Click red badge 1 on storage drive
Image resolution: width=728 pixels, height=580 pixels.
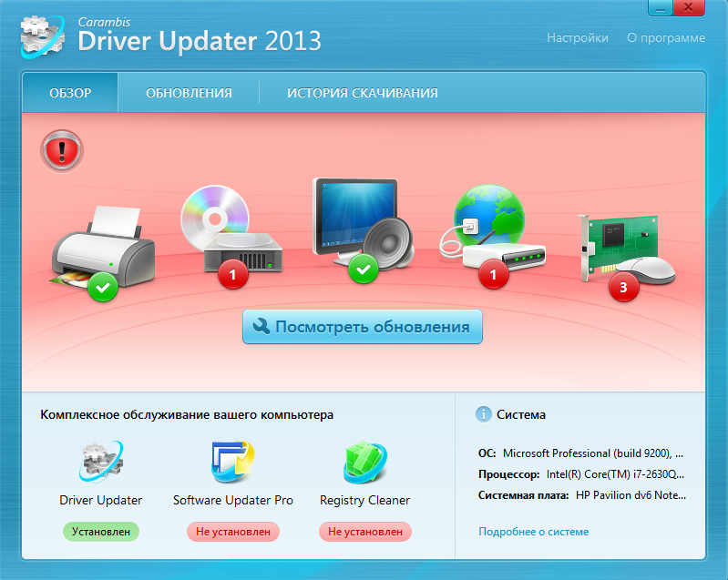(232, 275)
